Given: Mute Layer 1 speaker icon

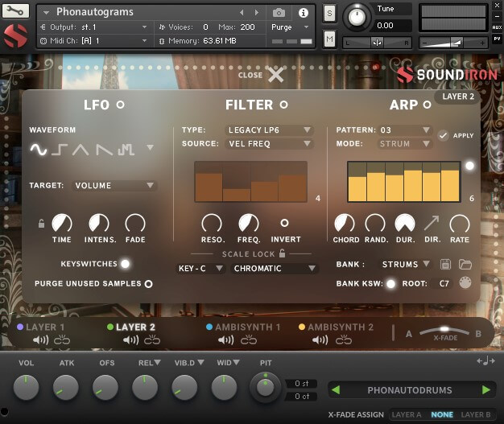Looking at the screenshot, I should click(40, 340).
